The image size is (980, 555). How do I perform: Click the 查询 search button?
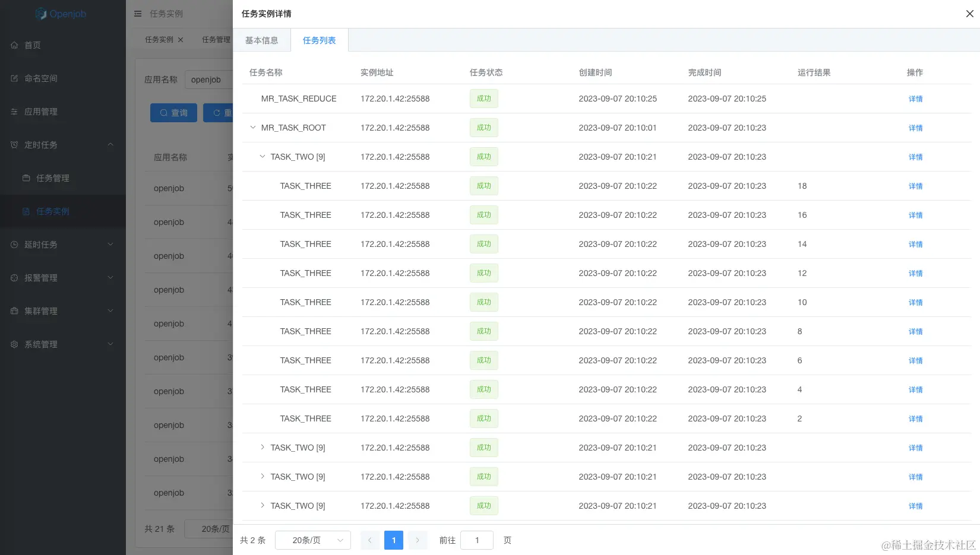(173, 113)
